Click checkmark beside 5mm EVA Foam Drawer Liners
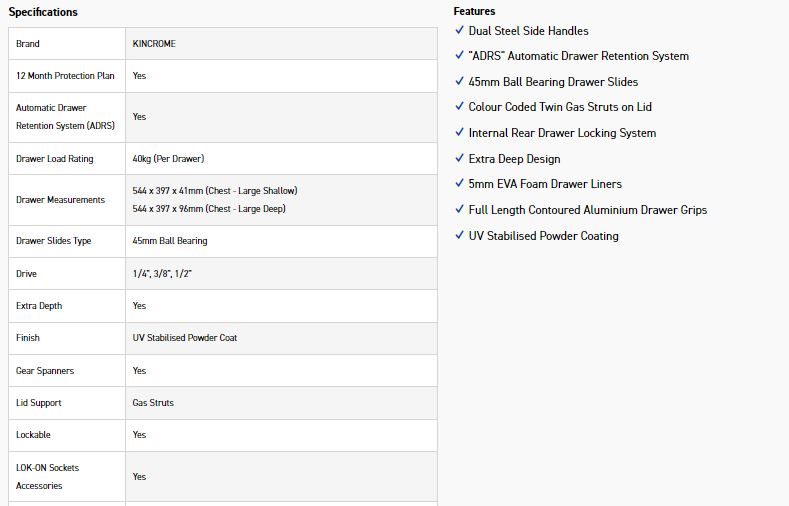The width and height of the screenshot is (789, 506). click(x=459, y=184)
